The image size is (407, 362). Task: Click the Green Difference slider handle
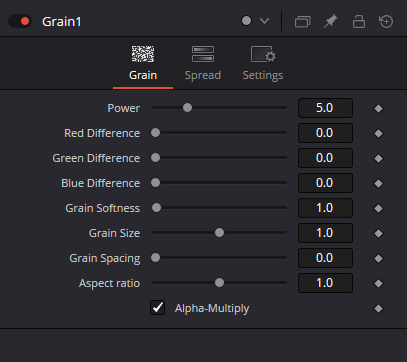click(x=155, y=158)
